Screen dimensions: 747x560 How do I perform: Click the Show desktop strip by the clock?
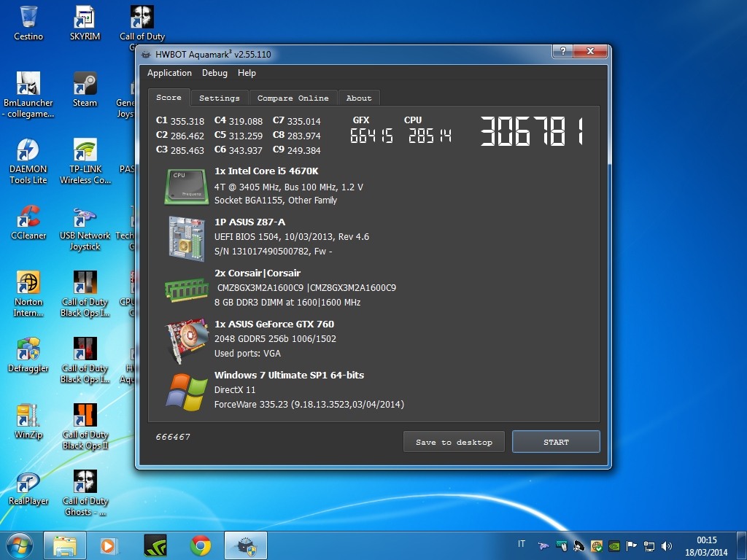click(x=741, y=545)
